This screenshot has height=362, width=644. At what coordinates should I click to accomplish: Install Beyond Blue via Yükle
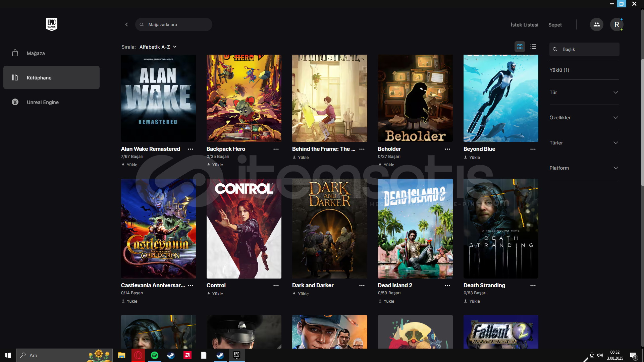472,158
